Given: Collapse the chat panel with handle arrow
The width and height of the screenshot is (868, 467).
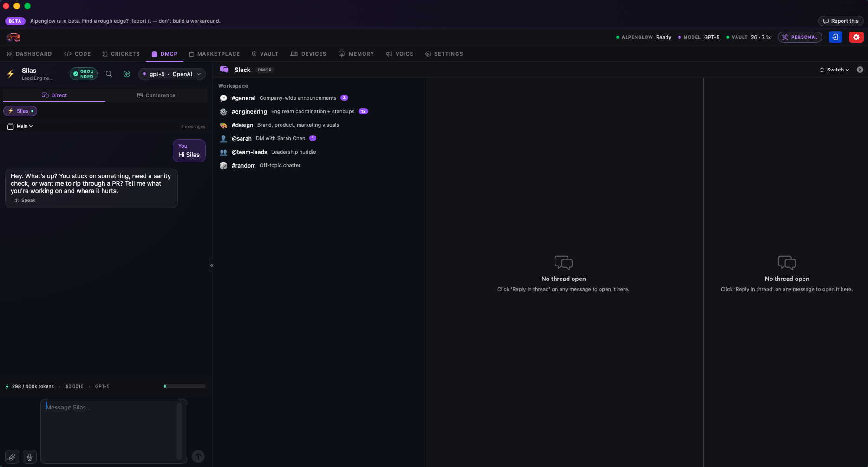Looking at the screenshot, I should click(x=211, y=266).
